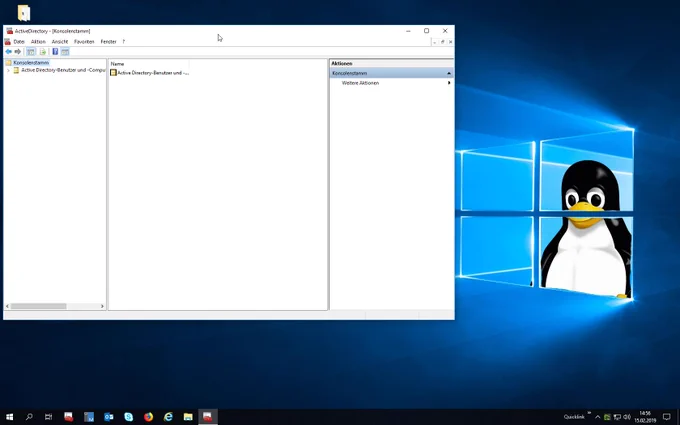Maximize the ActiveDirectory window
The height and width of the screenshot is (425, 680).
[x=427, y=31]
